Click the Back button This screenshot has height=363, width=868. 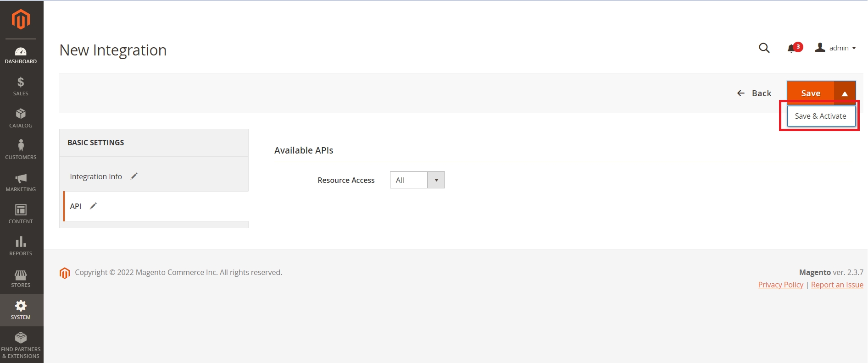pyautogui.click(x=755, y=93)
